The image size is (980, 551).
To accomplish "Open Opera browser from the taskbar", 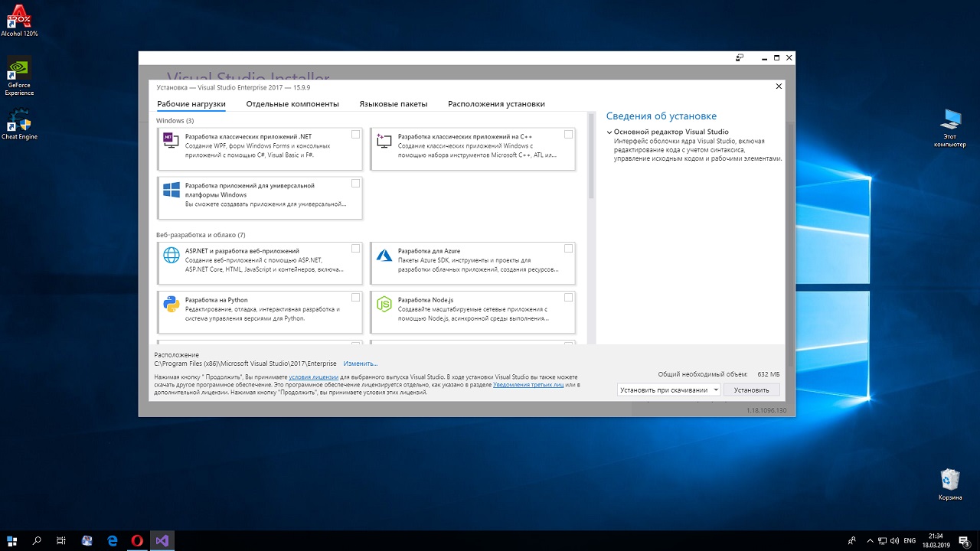I will [x=137, y=540].
